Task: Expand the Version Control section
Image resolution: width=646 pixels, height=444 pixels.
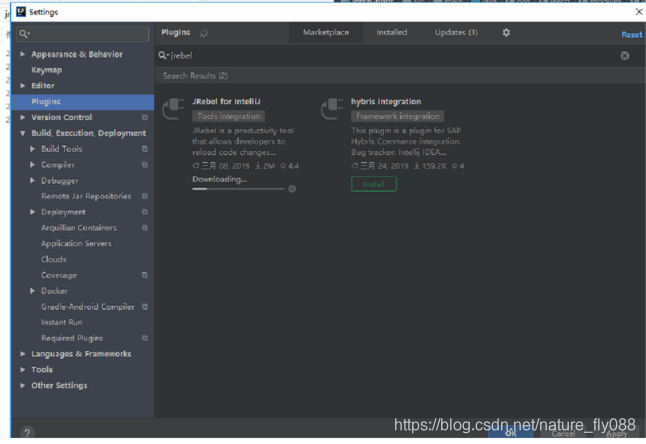Action: coord(23,117)
